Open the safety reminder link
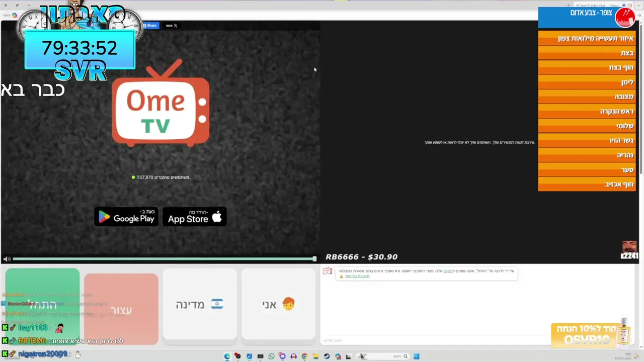The image size is (644, 362). click(x=357, y=276)
